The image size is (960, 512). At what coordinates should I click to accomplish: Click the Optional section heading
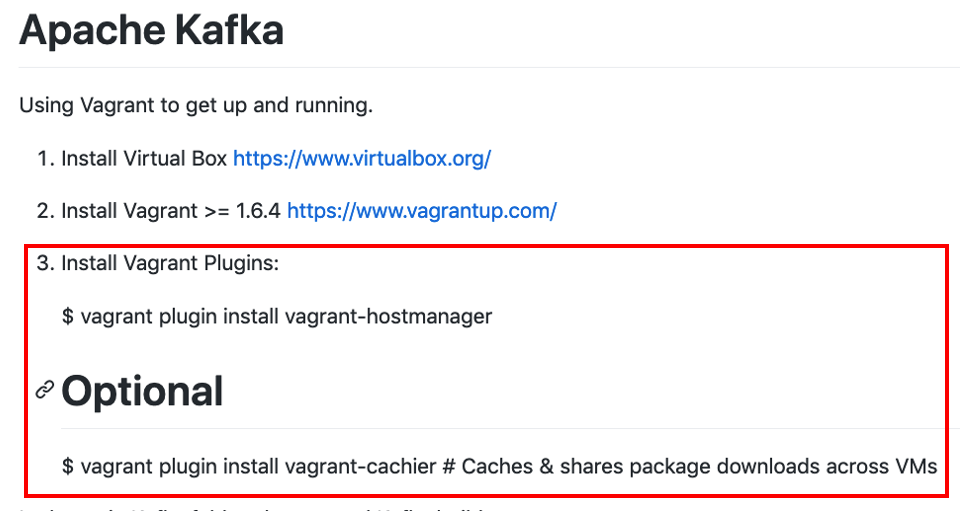[142, 391]
